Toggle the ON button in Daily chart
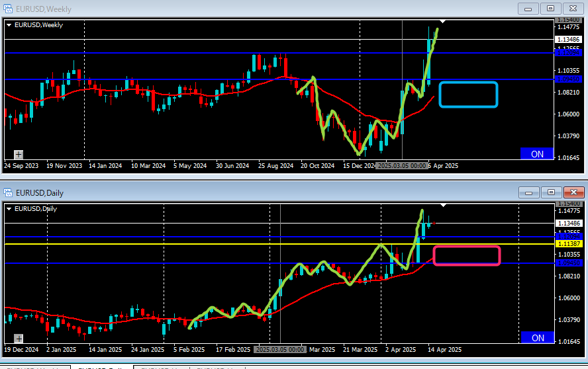588x369 pixels. point(537,338)
